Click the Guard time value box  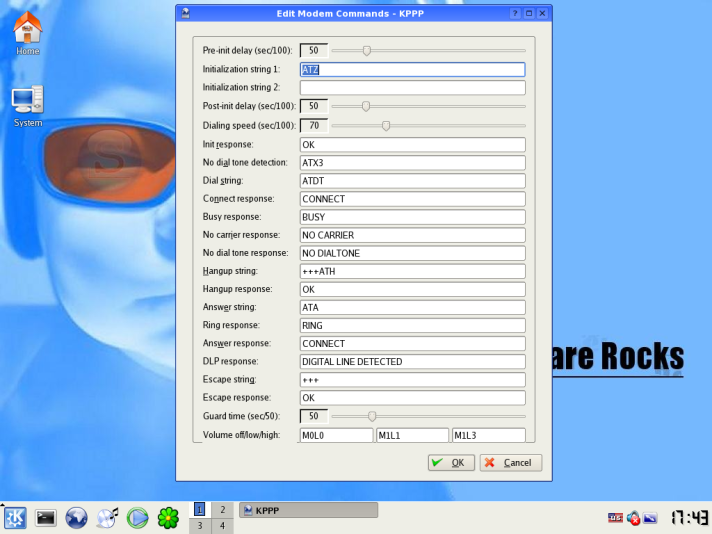[x=314, y=416]
